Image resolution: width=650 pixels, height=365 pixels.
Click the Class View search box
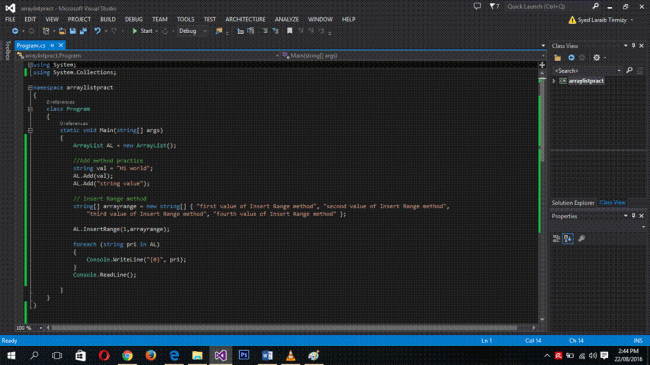[587, 71]
